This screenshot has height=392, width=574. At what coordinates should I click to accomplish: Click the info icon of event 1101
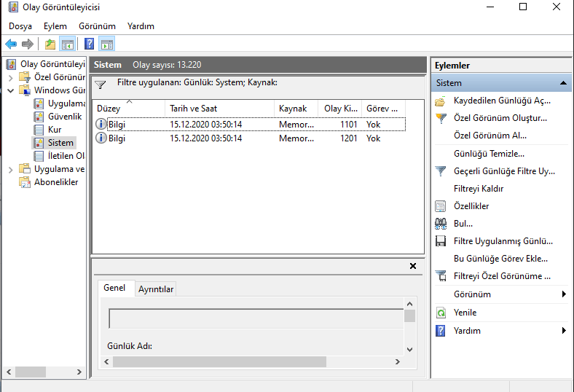pos(101,124)
